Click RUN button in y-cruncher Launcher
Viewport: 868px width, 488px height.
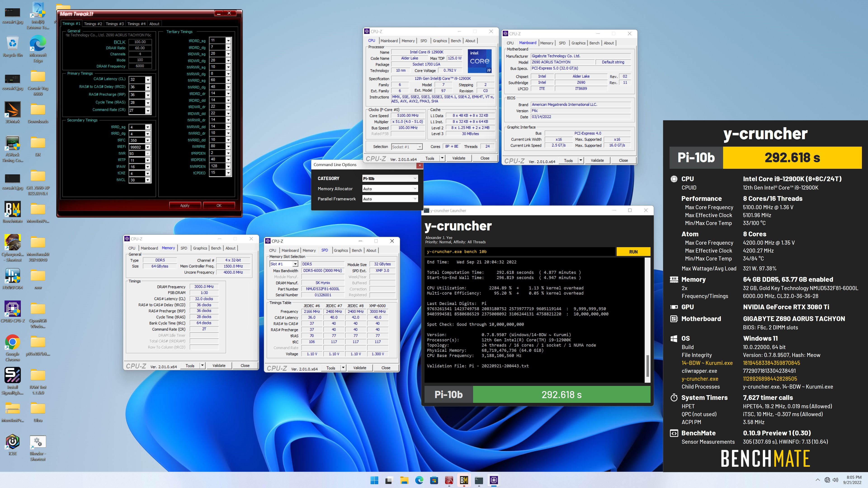click(633, 252)
